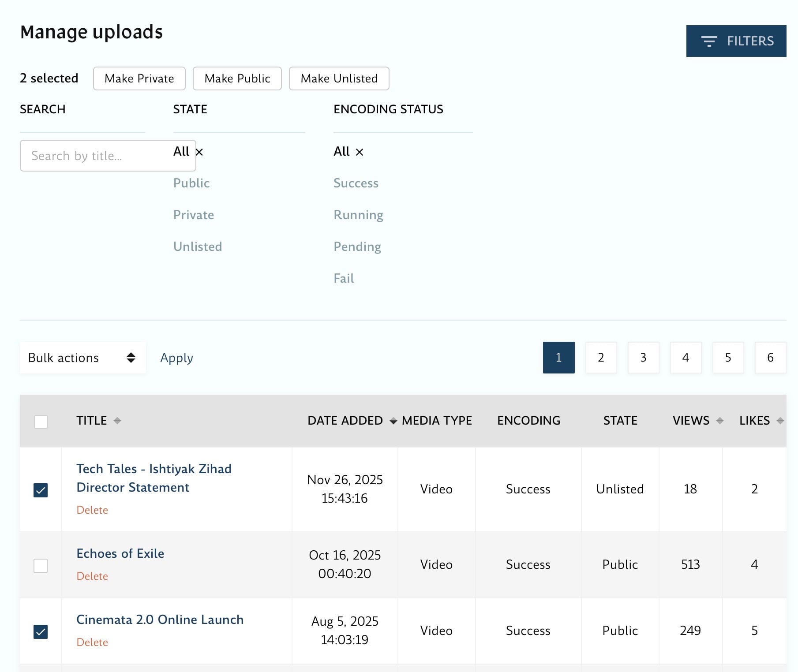Viewport: 798px width, 672px height.
Task: Uncheck the Tech Tales row checkbox
Action: tap(41, 490)
